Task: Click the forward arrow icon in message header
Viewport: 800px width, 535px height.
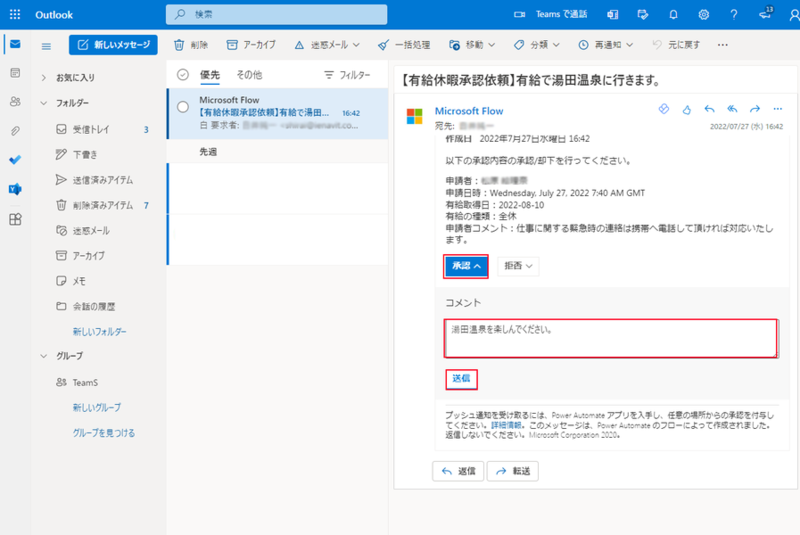Action: (x=755, y=109)
